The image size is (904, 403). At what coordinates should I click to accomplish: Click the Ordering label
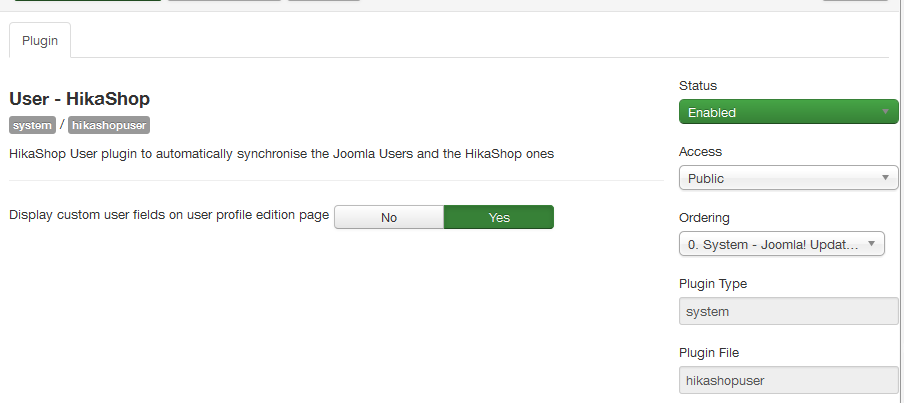click(x=704, y=218)
